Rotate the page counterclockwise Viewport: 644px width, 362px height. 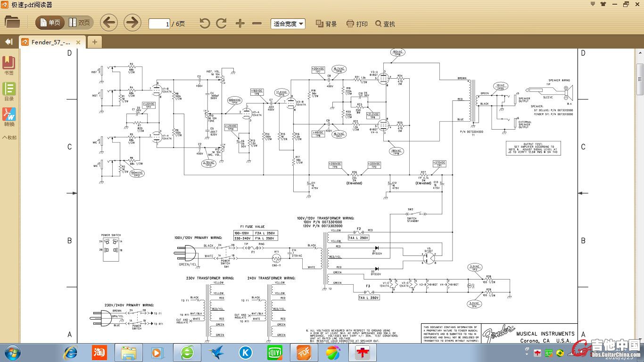pyautogui.click(x=205, y=23)
